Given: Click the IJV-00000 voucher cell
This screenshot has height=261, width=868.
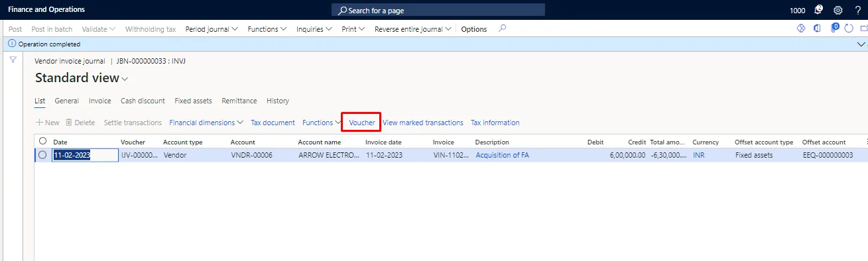Looking at the screenshot, I should 139,155.
